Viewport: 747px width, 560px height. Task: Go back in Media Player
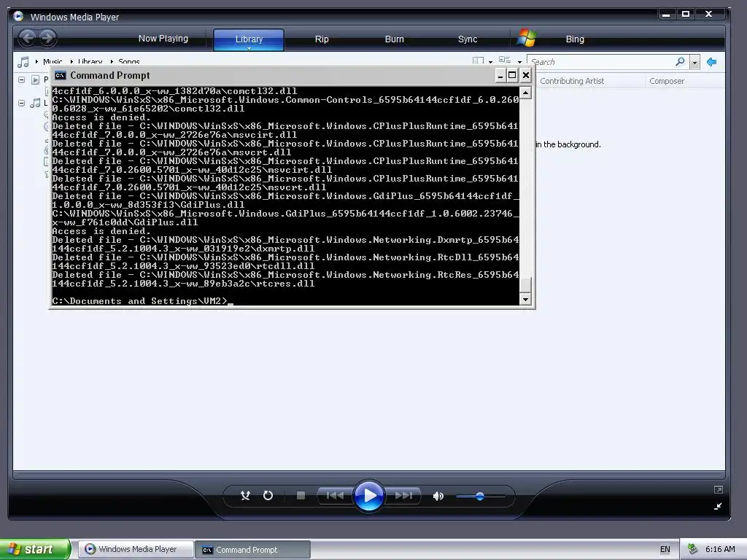28,38
